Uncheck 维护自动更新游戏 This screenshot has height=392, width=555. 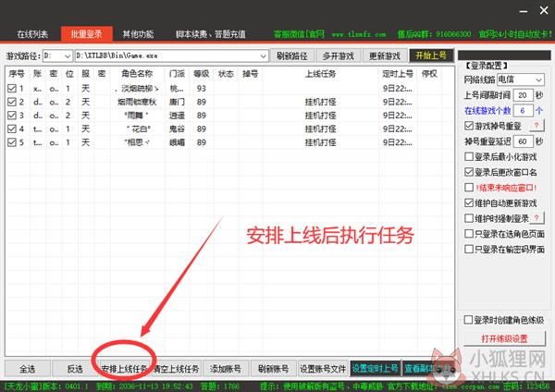coord(469,202)
